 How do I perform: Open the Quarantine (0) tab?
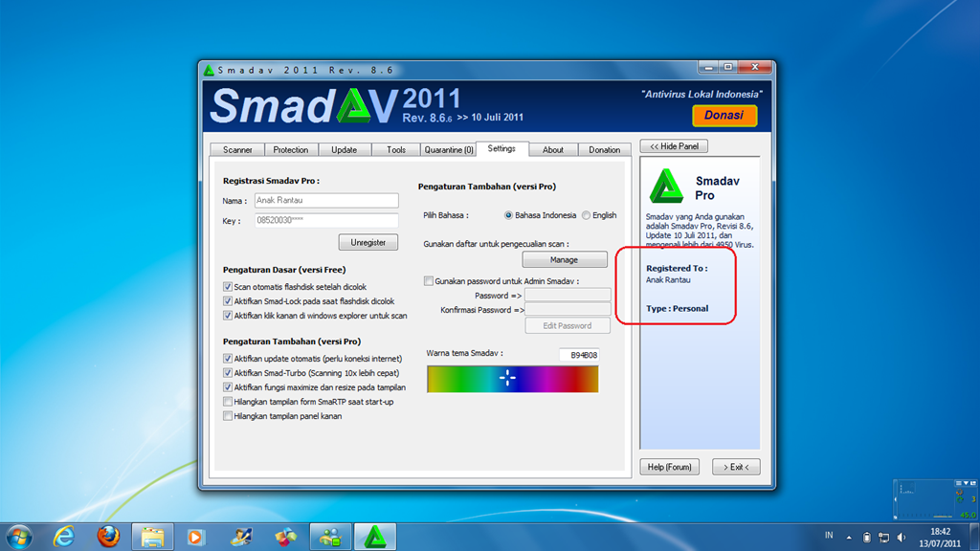point(448,150)
